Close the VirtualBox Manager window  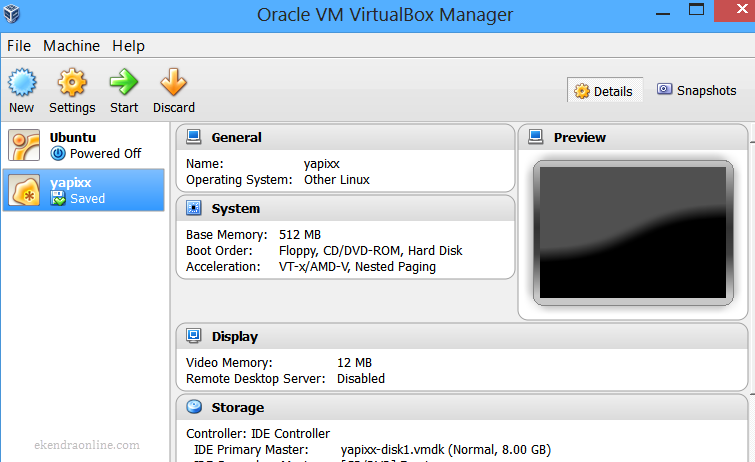737,11
